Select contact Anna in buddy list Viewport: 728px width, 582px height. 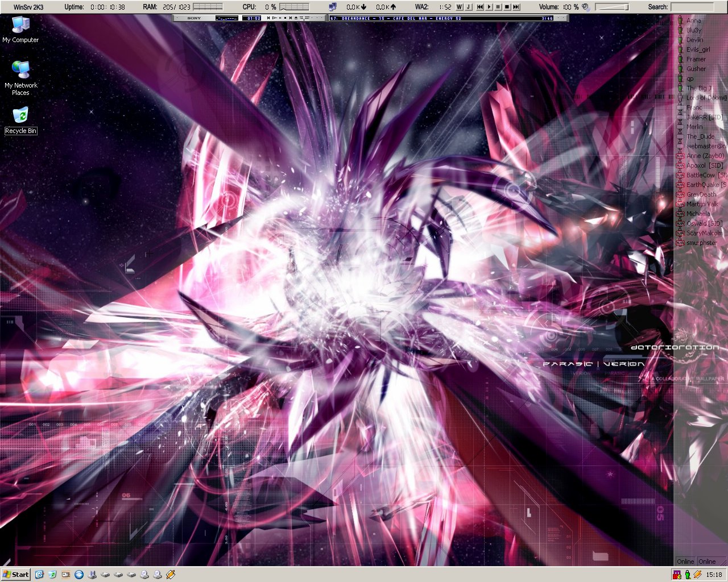[693, 20]
